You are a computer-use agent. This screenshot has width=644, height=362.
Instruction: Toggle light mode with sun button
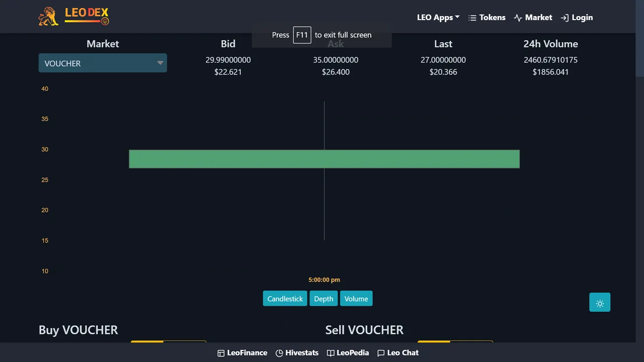point(600,302)
